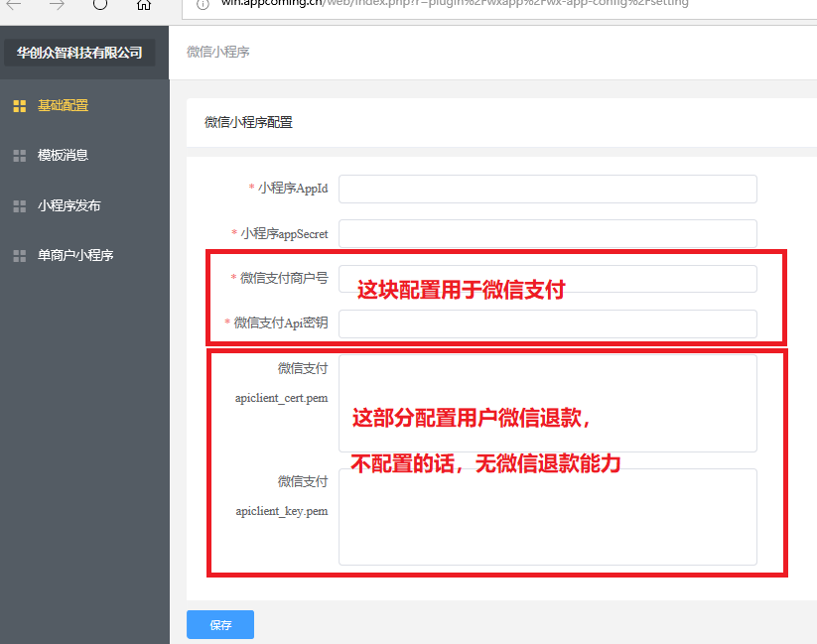Viewport: 817px width, 644px height.
Task: Click the site info icon in address bar
Action: tap(204, 5)
